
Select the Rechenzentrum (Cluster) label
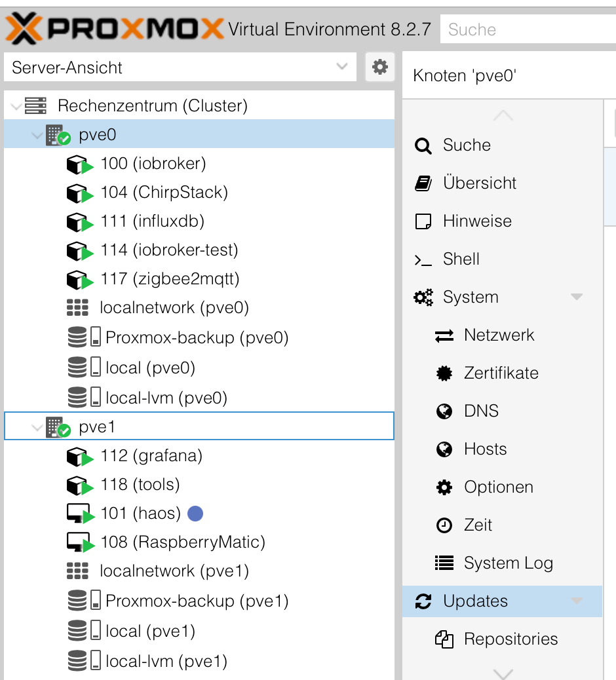[153, 106]
